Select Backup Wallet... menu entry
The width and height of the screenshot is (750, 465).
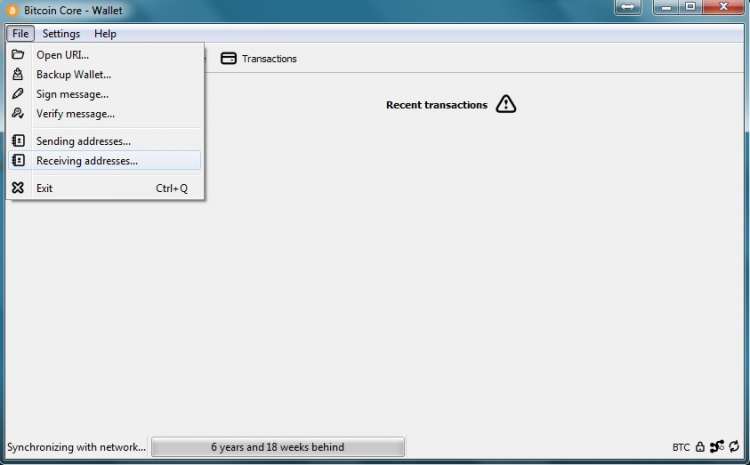click(x=105, y=74)
